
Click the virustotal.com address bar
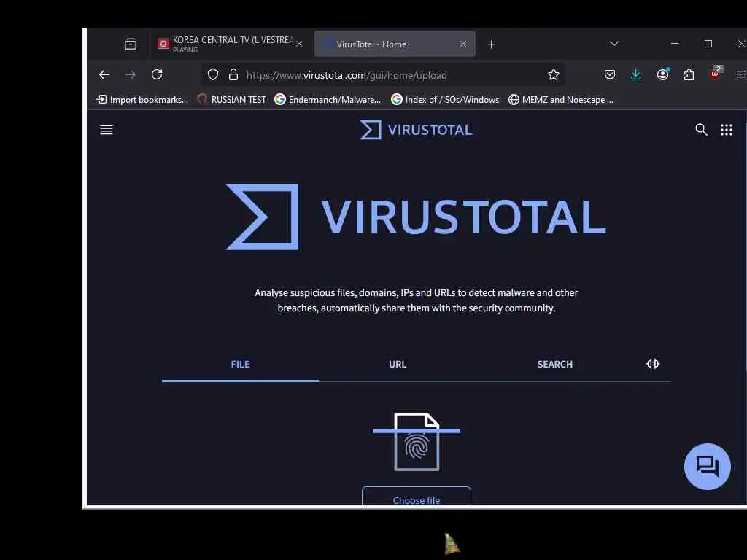[382, 75]
